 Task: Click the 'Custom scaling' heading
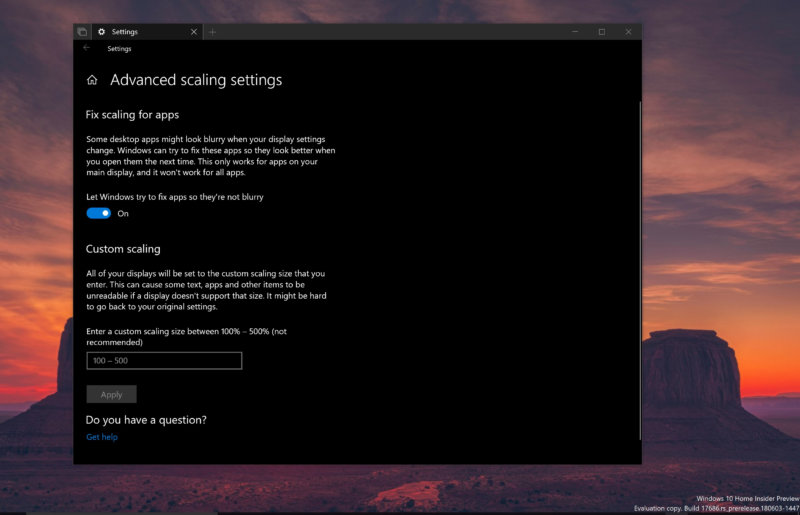point(123,249)
